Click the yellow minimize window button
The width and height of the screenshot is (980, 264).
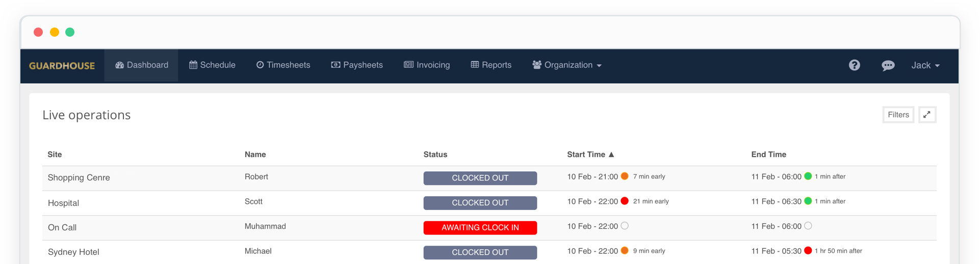coord(54,32)
